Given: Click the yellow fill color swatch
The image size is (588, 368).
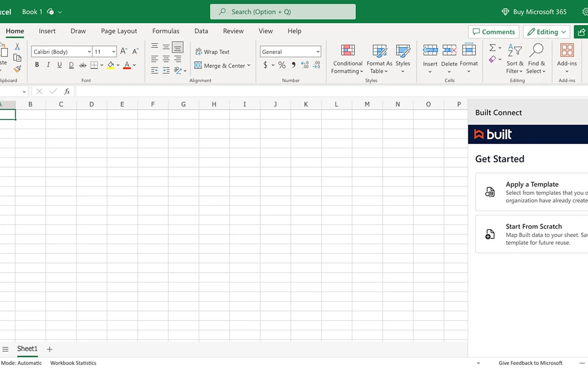Looking at the screenshot, I should 111,65.
